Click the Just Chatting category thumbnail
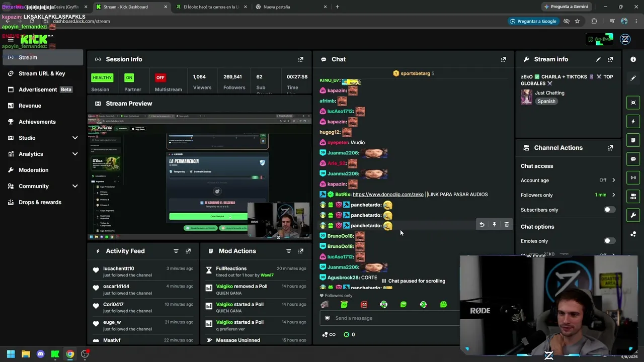Screen dimensions: 644x362 coord(526,97)
